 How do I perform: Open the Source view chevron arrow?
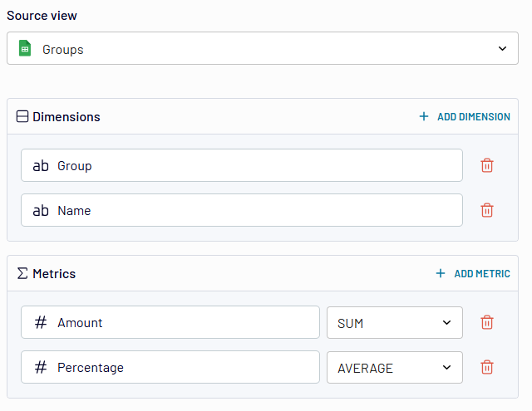[502, 49]
